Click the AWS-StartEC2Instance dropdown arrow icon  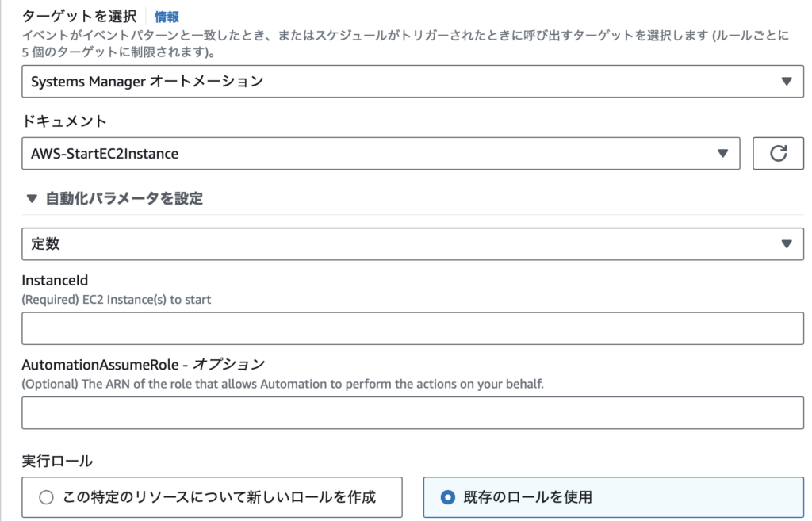(x=723, y=153)
